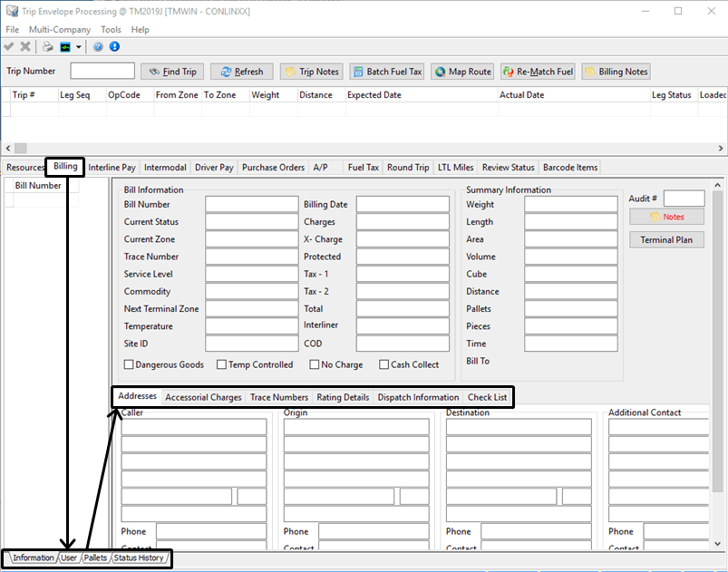Click the Map Route button
728x572 pixels.
462,72
